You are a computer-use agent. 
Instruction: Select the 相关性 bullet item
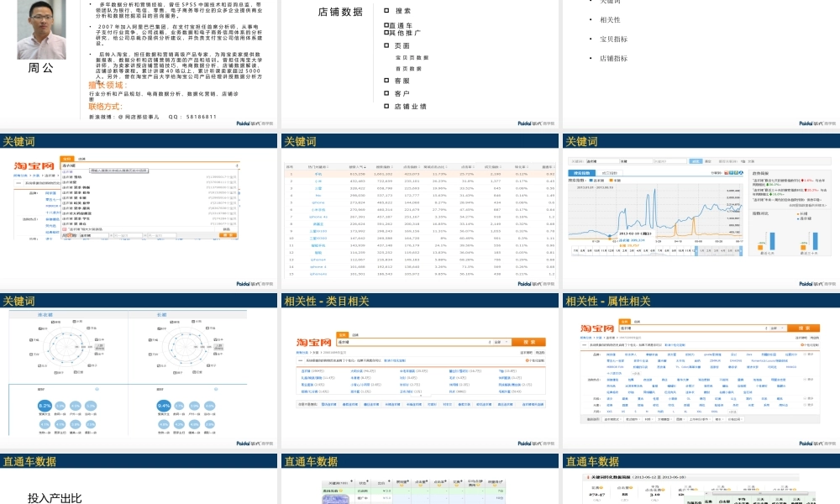click(x=610, y=19)
